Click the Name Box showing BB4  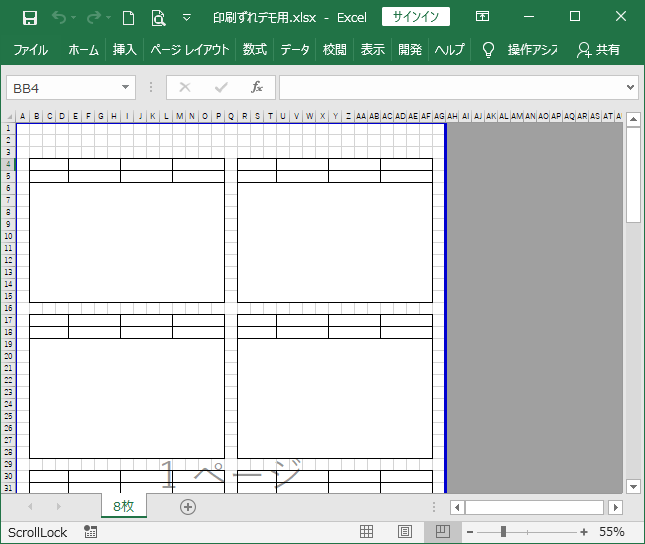64,88
